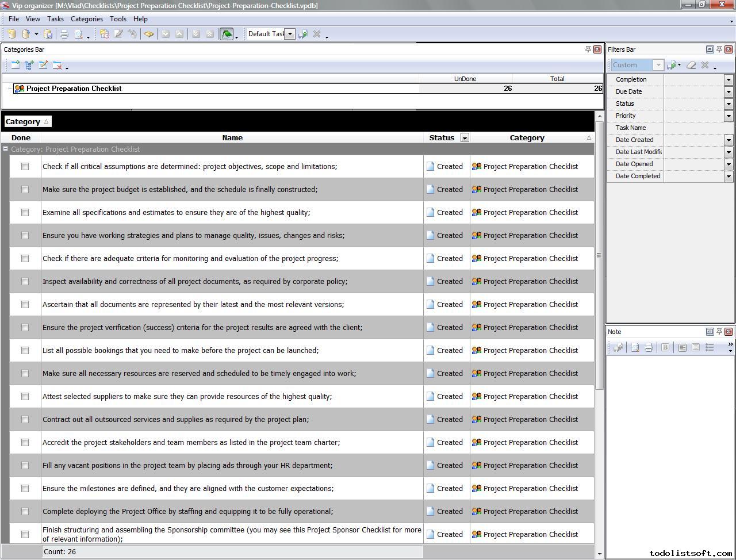736x560 pixels.
Task: Open the Tasks menu
Action: (x=55, y=19)
